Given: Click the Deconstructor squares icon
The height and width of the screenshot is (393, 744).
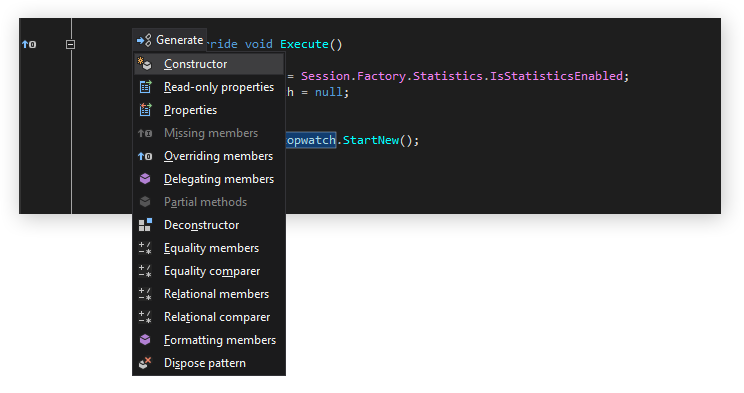Looking at the screenshot, I should pos(145,225).
